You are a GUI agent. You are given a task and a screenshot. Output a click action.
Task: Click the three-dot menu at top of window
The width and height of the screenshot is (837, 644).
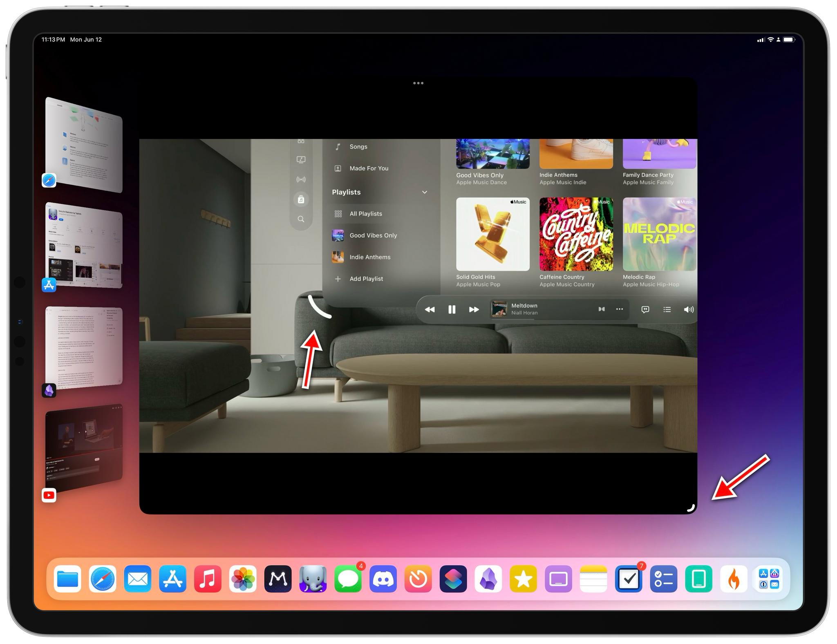click(x=419, y=84)
